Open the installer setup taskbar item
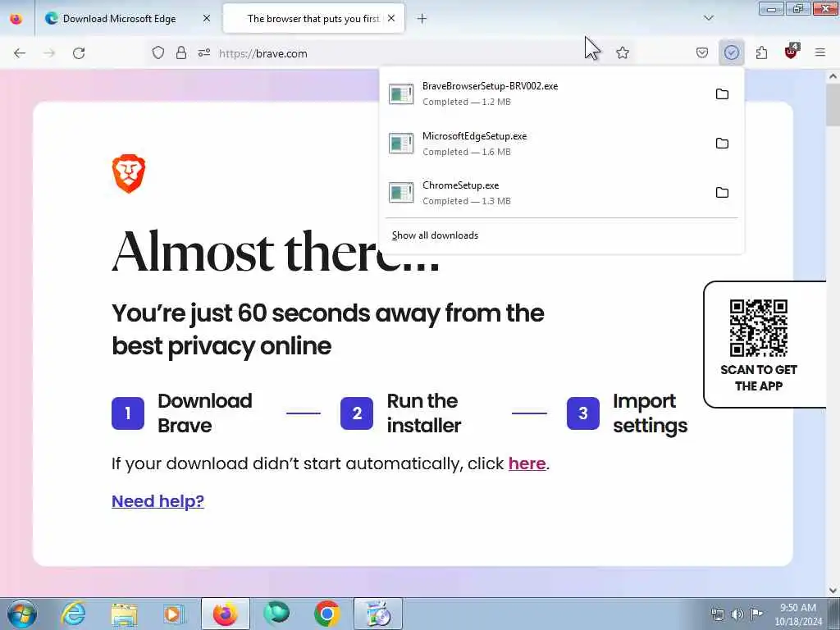The image size is (840, 630). (378, 614)
